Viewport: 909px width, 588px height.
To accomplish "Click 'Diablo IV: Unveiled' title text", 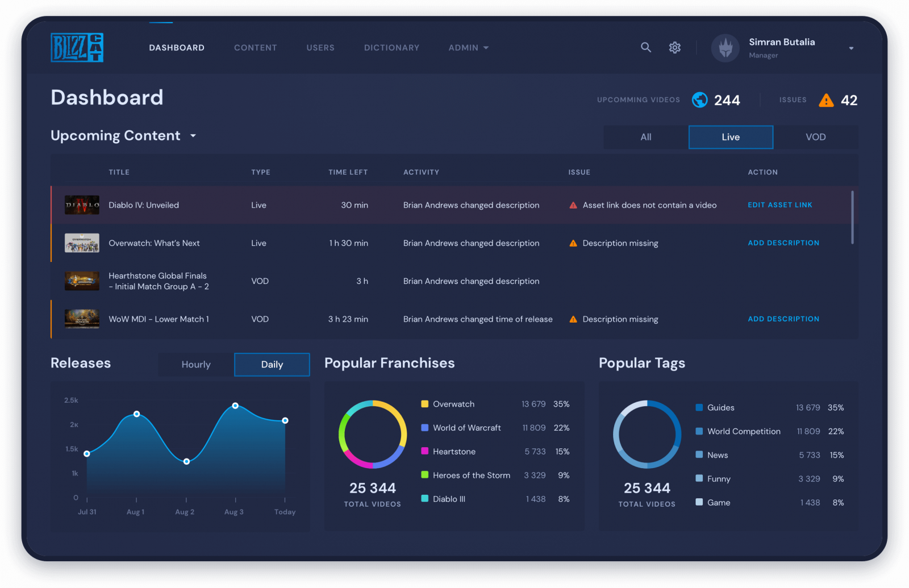I will pyautogui.click(x=144, y=205).
